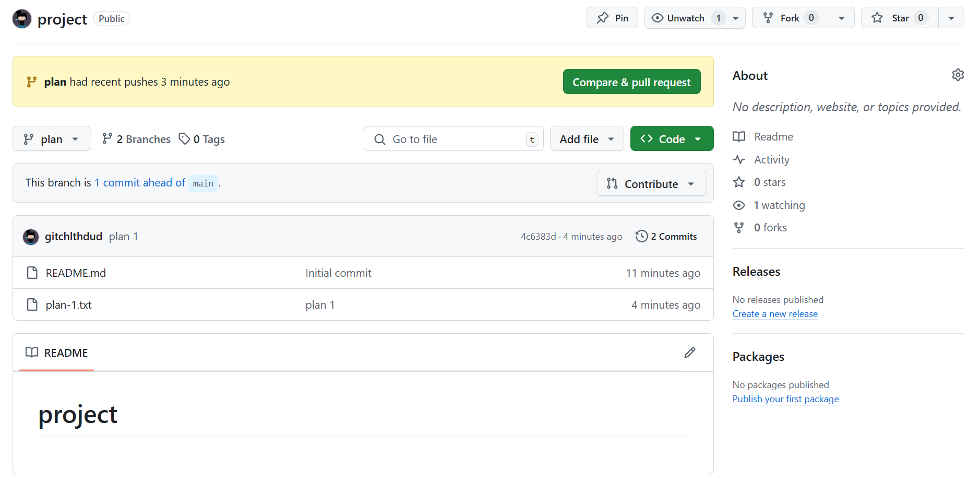This screenshot has height=492, width=980.
Task: Click the book icon in the README tab
Action: [32, 353]
